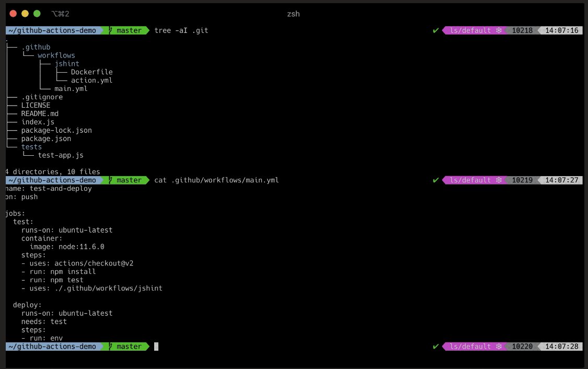The width and height of the screenshot is (588, 369).
Task: Click the snowflake icon beside 10220
Action: 499,347
